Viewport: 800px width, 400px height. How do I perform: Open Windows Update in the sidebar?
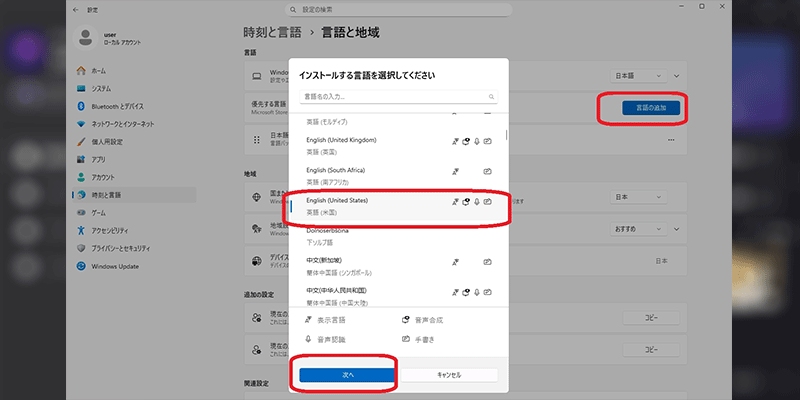tap(135, 266)
